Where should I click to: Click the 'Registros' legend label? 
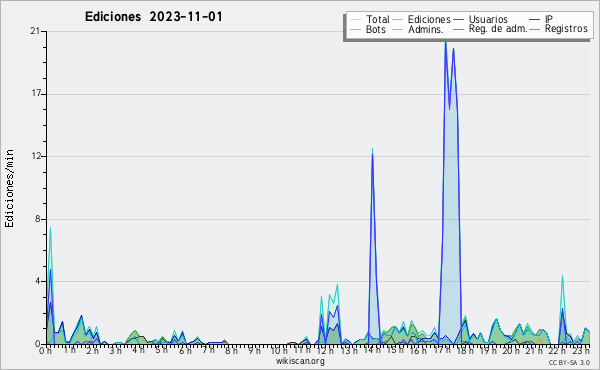566,29
